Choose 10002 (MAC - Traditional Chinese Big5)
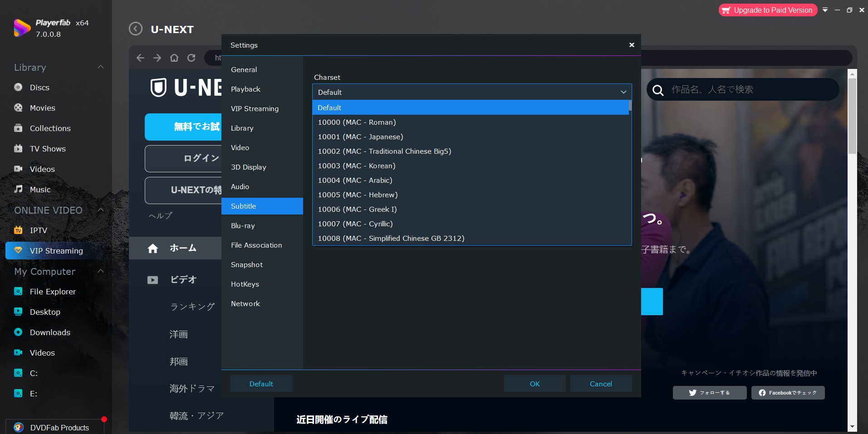The image size is (868, 434). tap(471, 151)
